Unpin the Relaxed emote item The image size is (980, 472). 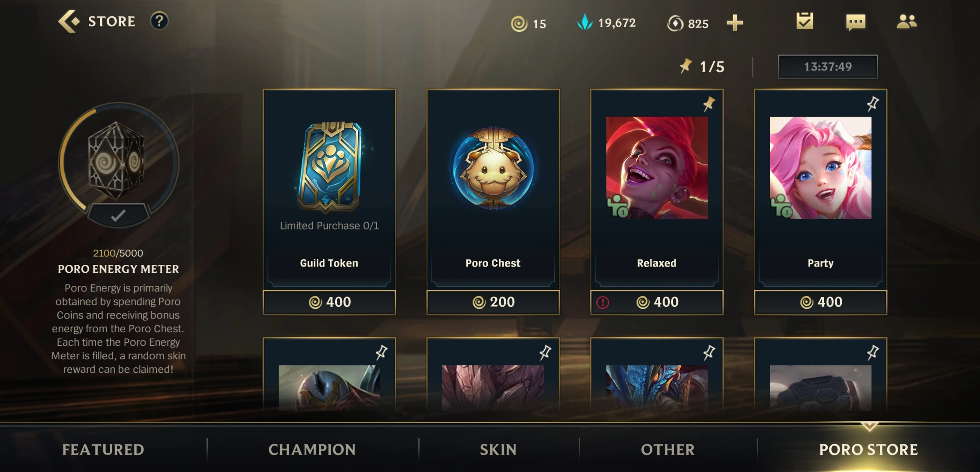(709, 104)
